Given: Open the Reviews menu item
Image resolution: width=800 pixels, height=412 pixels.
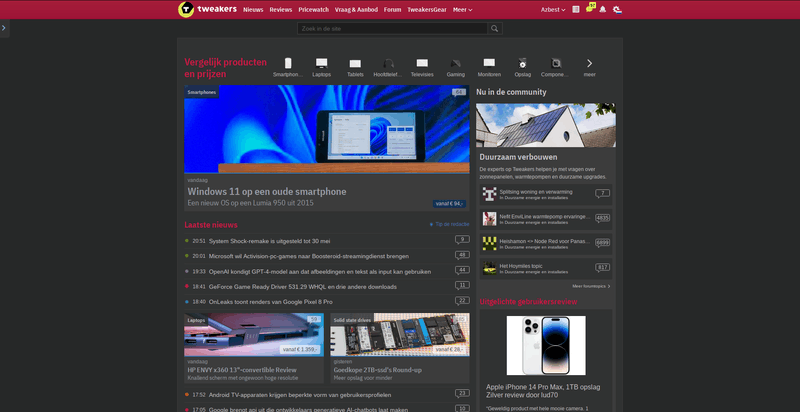Looking at the screenshot, I should tap(281, 10).
